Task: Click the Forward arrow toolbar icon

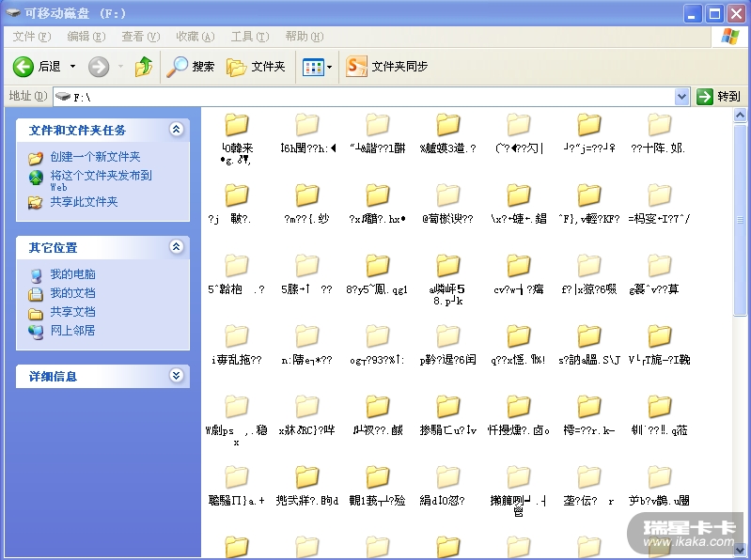Action: point(99,67)
